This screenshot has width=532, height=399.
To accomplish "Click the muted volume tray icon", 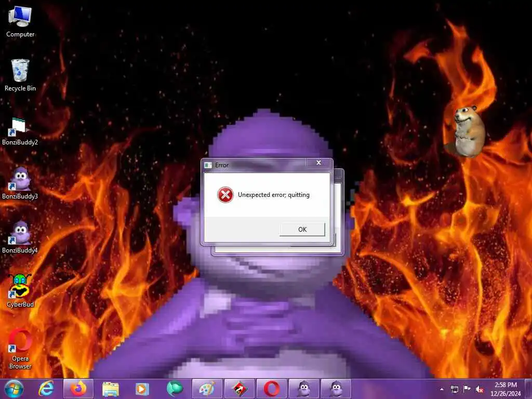I will click(480, 389).
